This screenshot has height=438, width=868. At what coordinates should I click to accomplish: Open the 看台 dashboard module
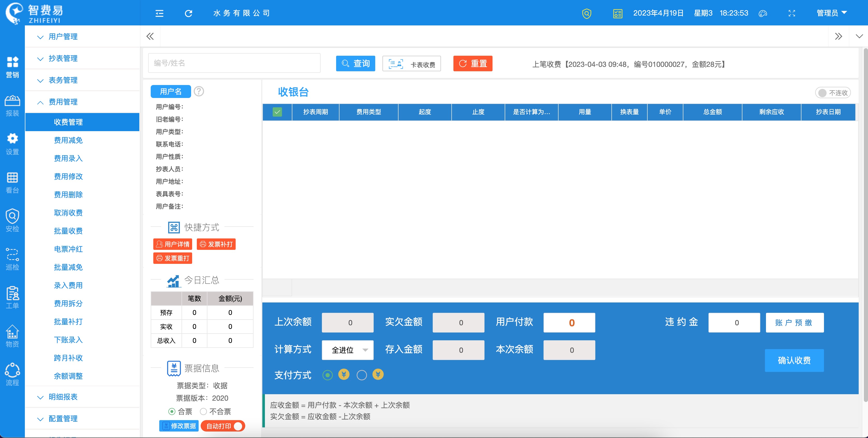pos(12,182)
